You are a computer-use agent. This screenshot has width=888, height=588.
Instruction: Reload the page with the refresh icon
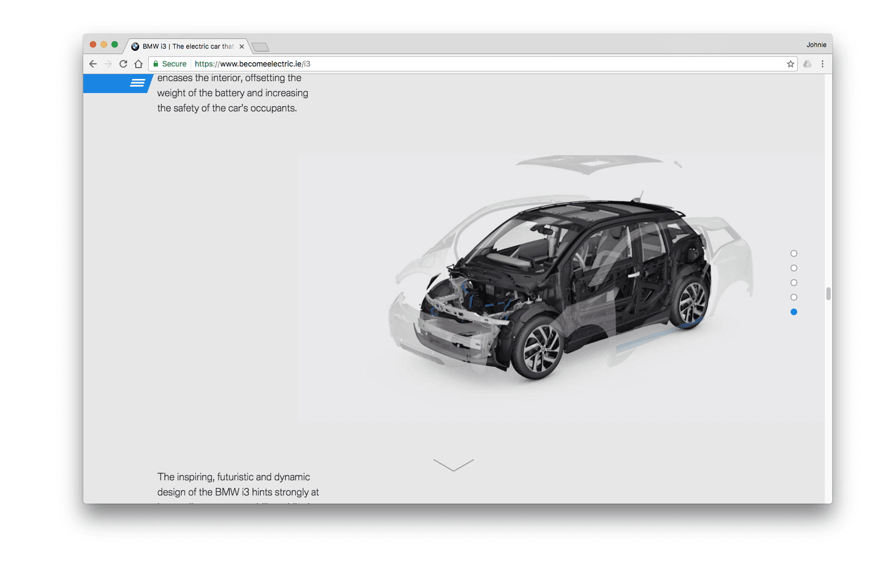(x=123, y=64)
